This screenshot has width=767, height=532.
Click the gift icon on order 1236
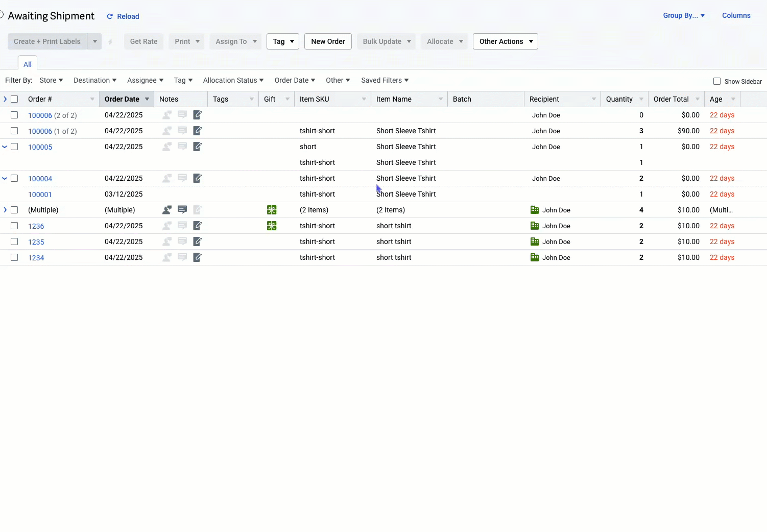click(x=271, y=225)
